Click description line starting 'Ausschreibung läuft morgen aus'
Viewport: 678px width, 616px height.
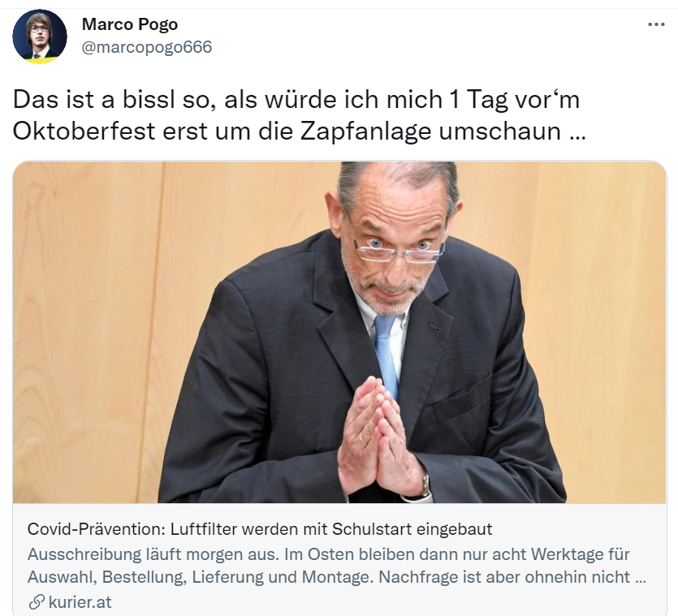[x=329, y=554]
